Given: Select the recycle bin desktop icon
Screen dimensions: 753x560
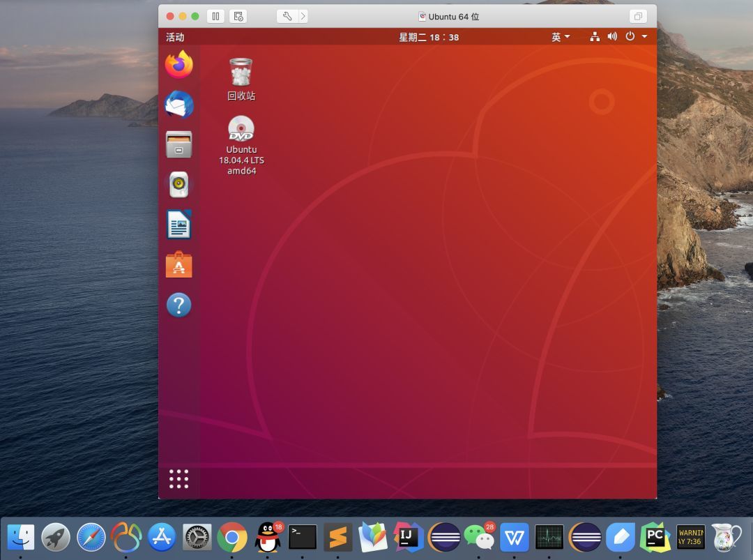Looking at the screenshot, I should [x=241, y=73].
